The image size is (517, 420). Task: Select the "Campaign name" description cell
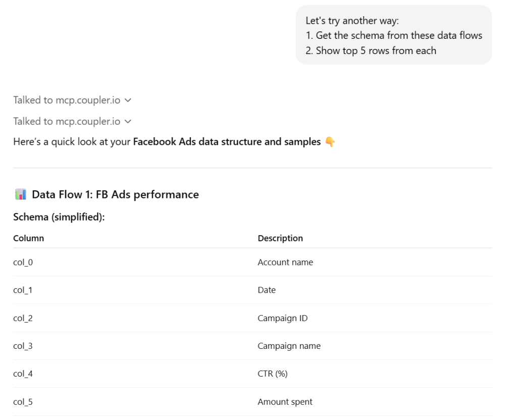(x=289, y=346)
